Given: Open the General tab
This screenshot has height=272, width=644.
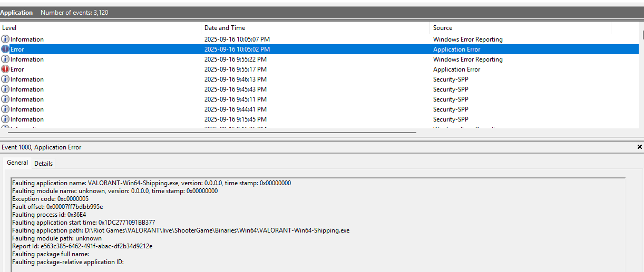Looking at the screenshot, I should click(x=17, y=163).
